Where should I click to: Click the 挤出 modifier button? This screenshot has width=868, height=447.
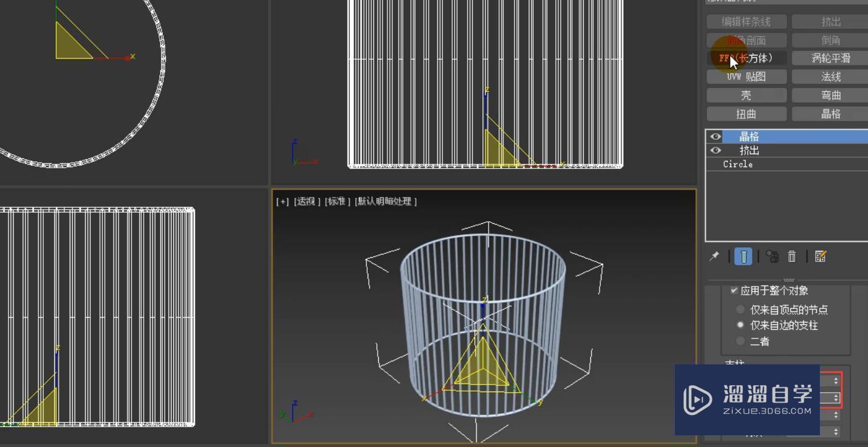pos(831,22)
